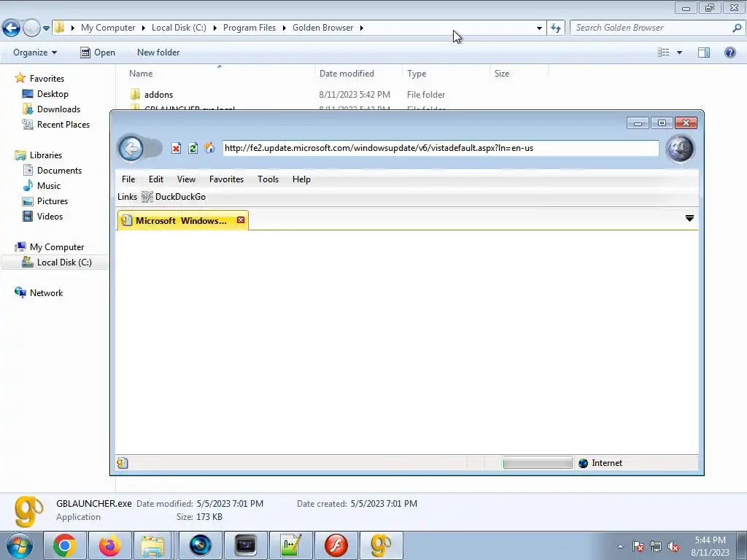Expand breadcrumb arrow after Local Disk (C:)

coord(215,28)
